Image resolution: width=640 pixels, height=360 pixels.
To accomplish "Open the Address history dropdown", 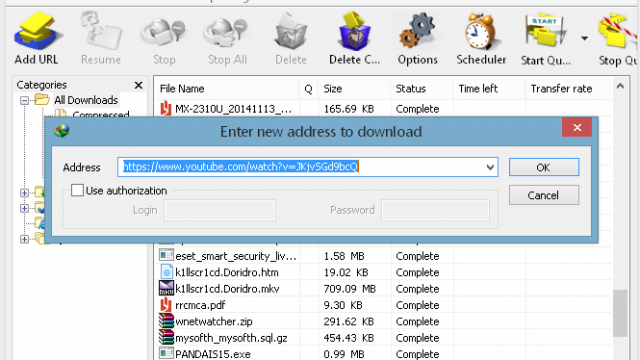I will tap(490, 167).
